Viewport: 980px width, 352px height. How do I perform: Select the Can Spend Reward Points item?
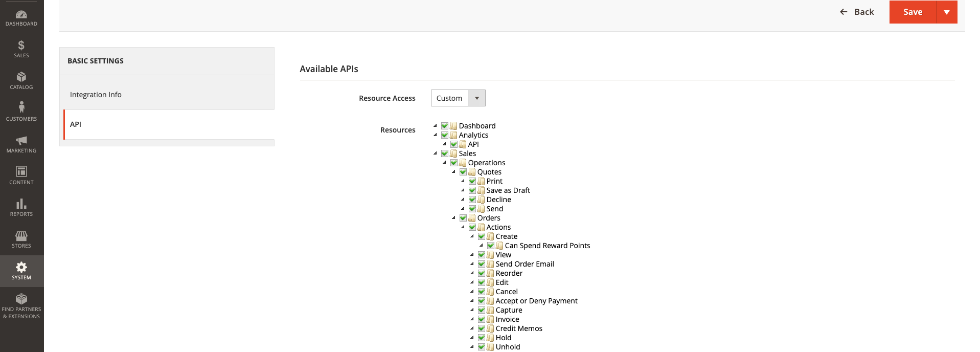[548, 246]
